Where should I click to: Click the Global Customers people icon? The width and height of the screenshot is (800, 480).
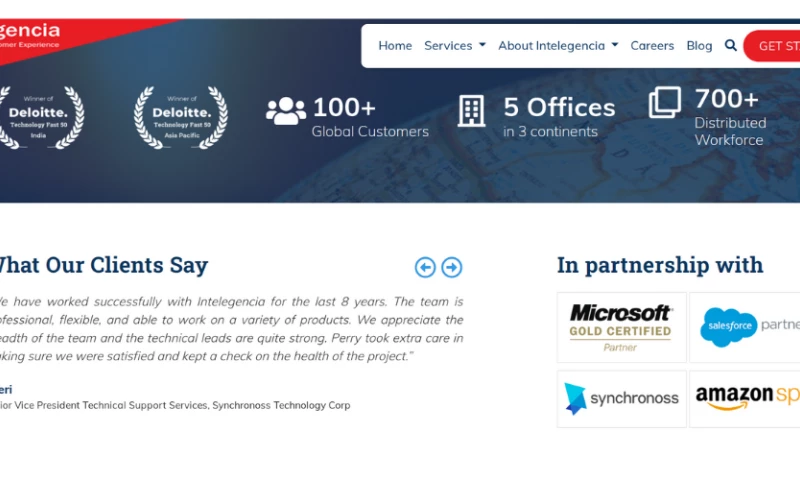[286, 111]
